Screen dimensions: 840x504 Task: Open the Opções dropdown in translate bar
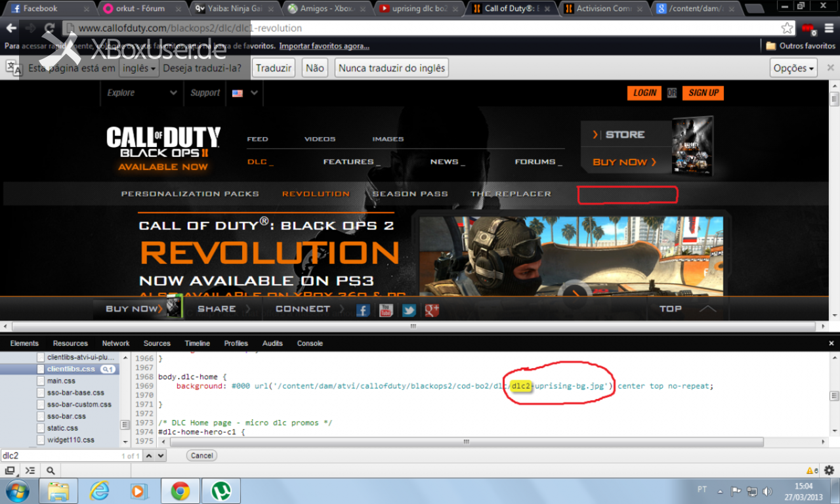(794, 68)
